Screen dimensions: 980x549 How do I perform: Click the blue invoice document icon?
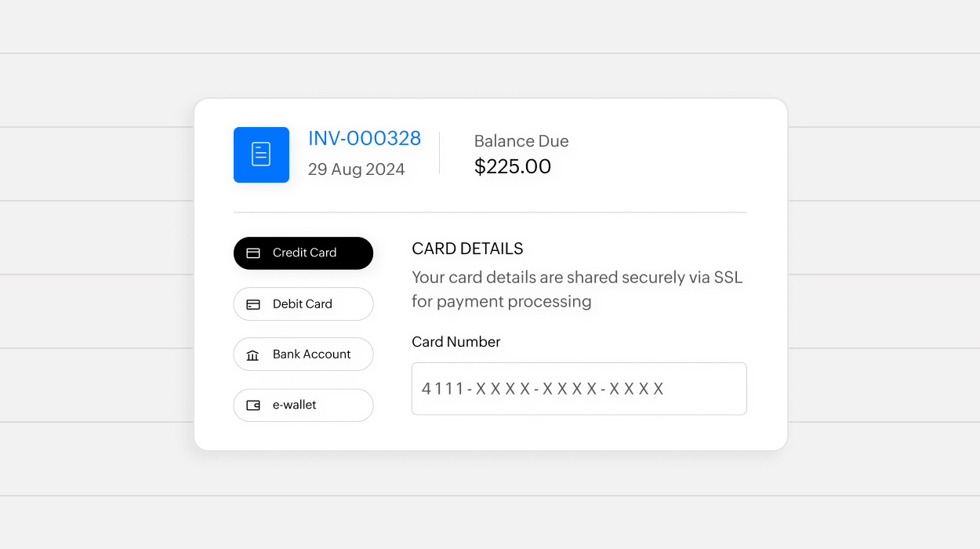[x=261, y=155]
